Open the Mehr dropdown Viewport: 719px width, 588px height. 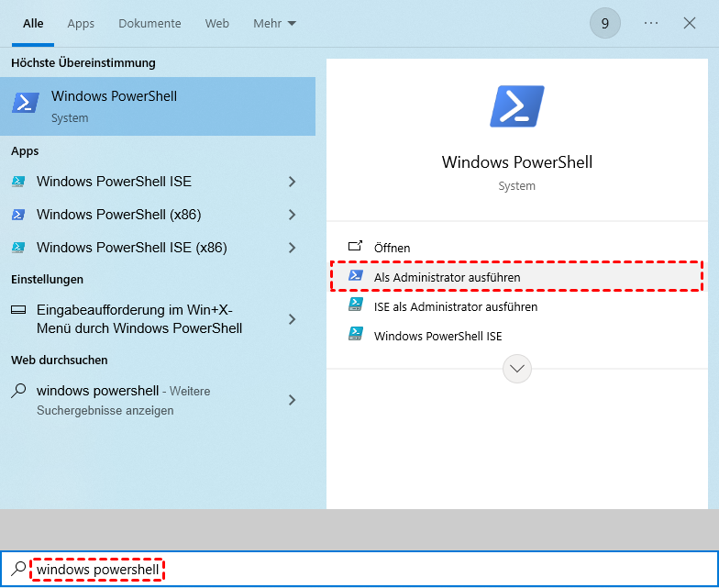(274, 23)
